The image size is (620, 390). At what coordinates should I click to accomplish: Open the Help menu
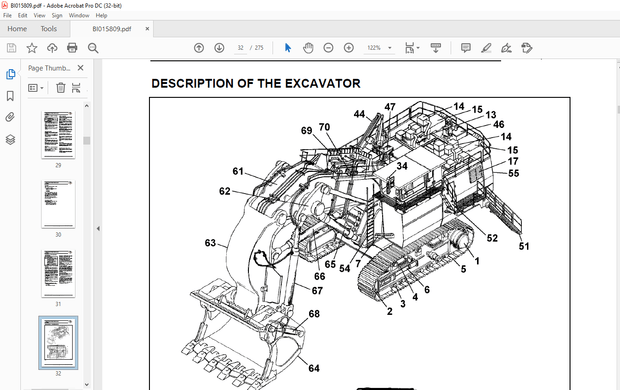(x=101, y=15)
